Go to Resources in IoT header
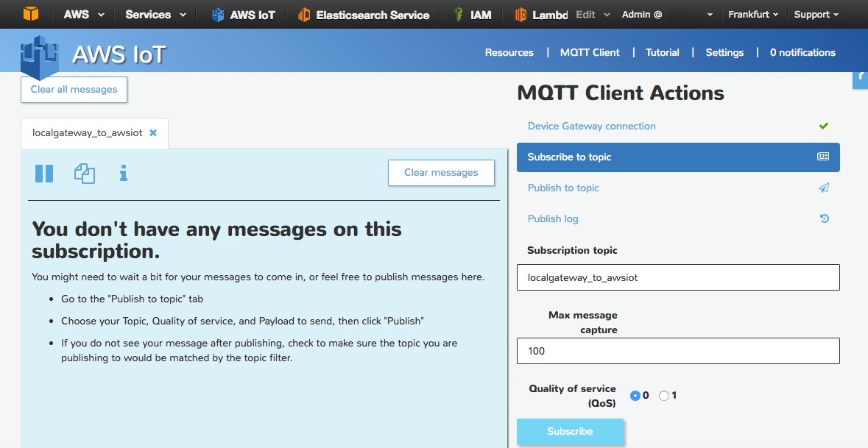 pyautogui.click(x=509, y=52)
